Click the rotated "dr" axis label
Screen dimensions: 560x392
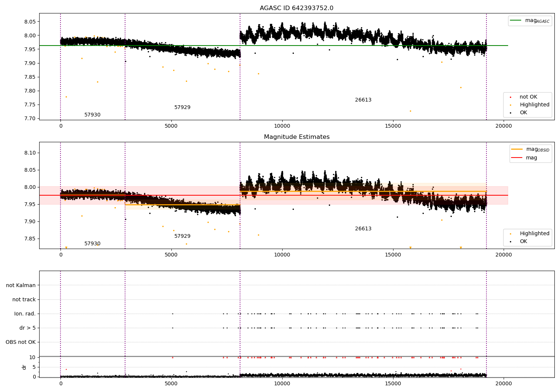(24, 367)
